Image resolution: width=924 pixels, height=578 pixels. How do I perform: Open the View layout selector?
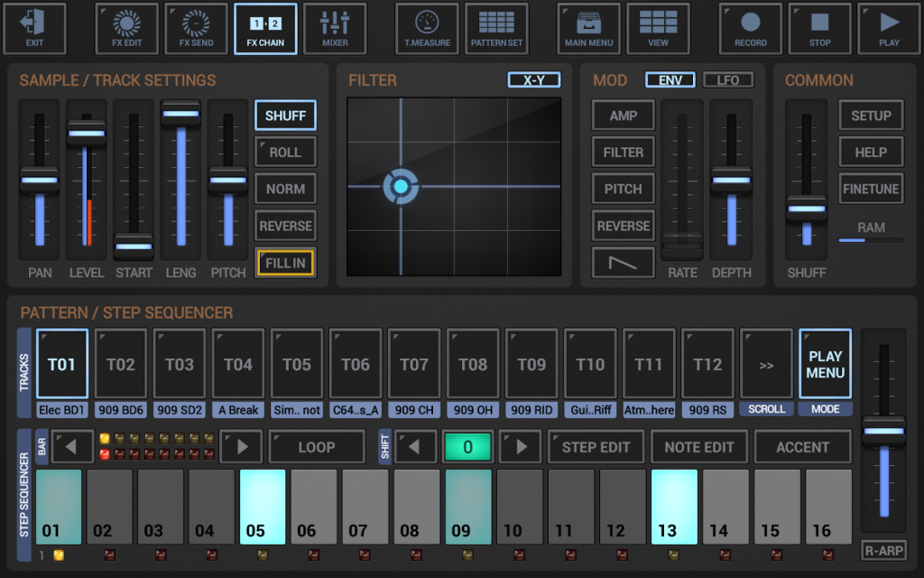(658, 28)
